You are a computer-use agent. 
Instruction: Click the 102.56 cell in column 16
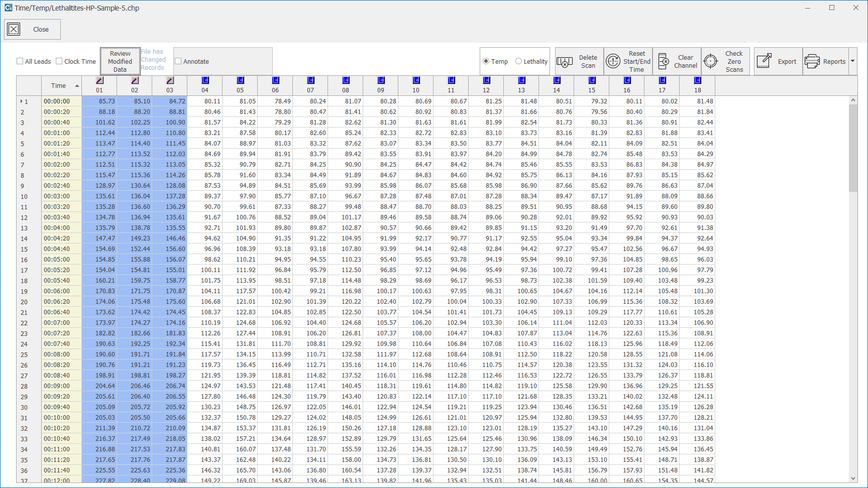click(x=627, y=249)
